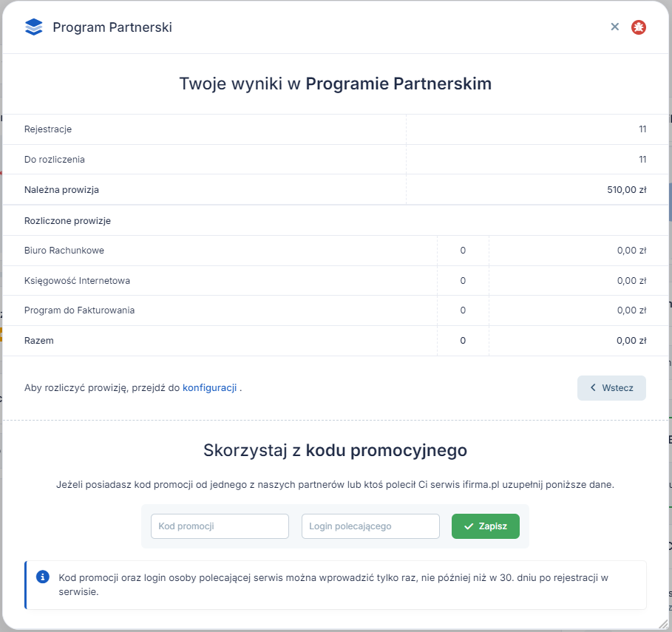Click the checkmark icon on the Zapisz button

pyautogui.click(x=469, y=526)
